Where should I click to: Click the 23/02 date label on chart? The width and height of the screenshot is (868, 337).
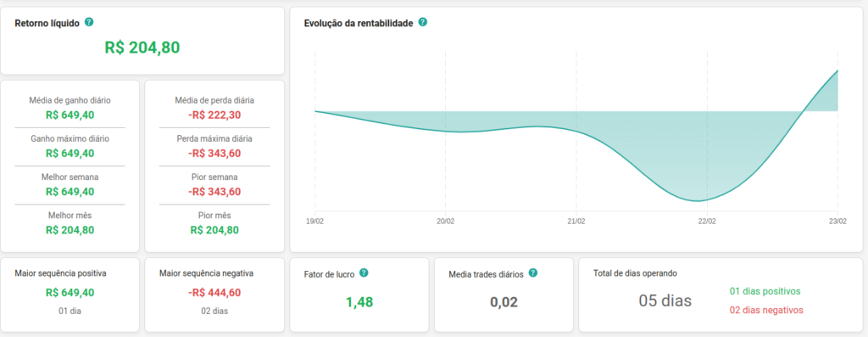(x=837, y=221)
